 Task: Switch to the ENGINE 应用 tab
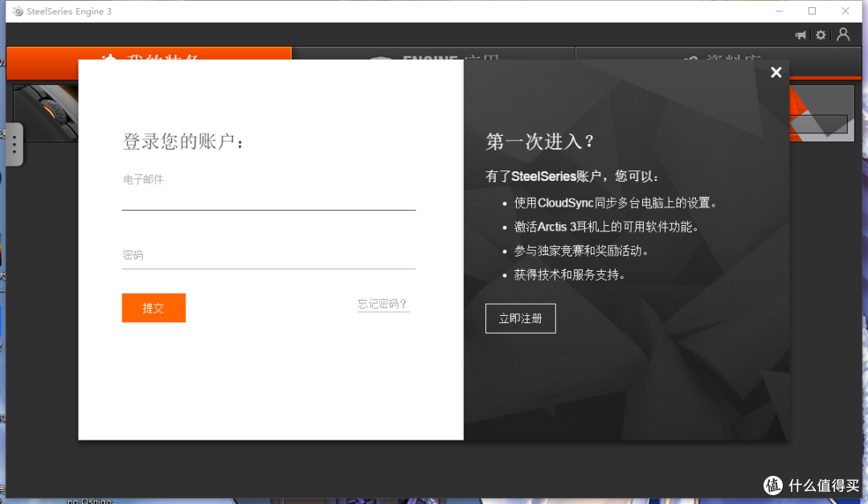(x=433, y=54)
